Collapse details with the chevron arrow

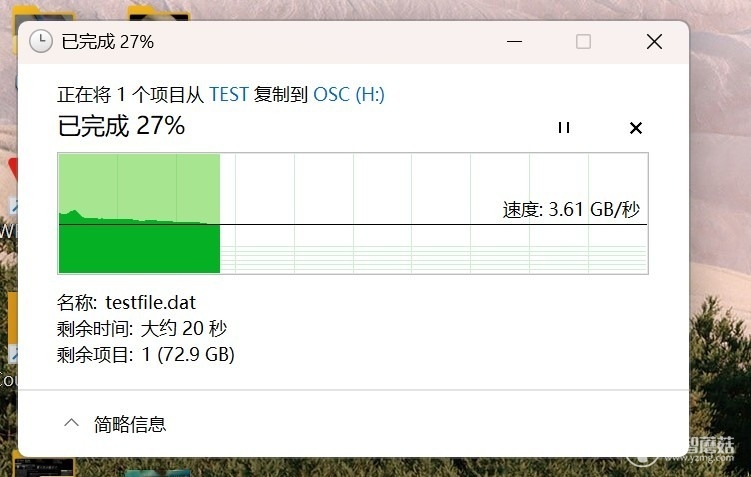click(x=71, y=423)
